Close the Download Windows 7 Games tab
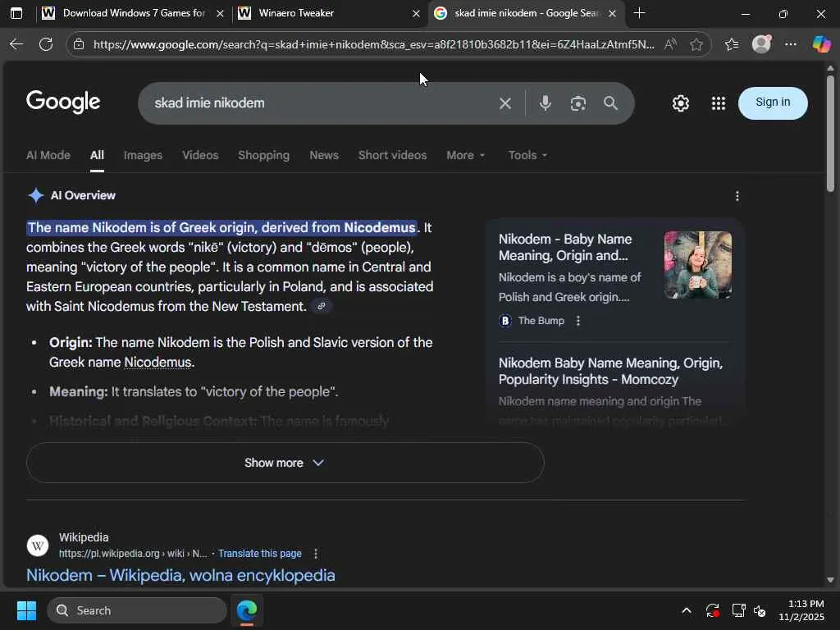This screenshot has height=630, width=840. pos(220,13)
